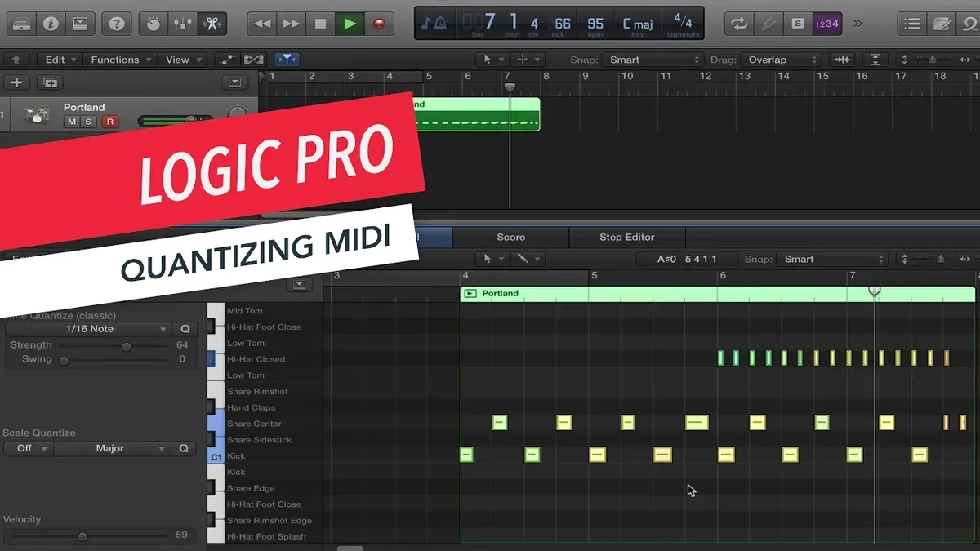Click the Waveform Zoom button
The height and width of the screenshot is (551, 980).
[x=840, y=60]
